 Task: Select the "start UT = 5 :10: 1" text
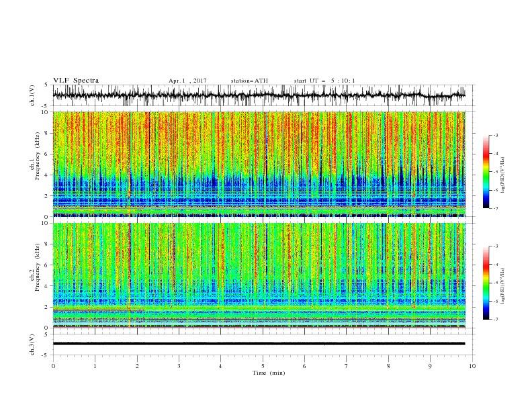[x=324, y=81]
